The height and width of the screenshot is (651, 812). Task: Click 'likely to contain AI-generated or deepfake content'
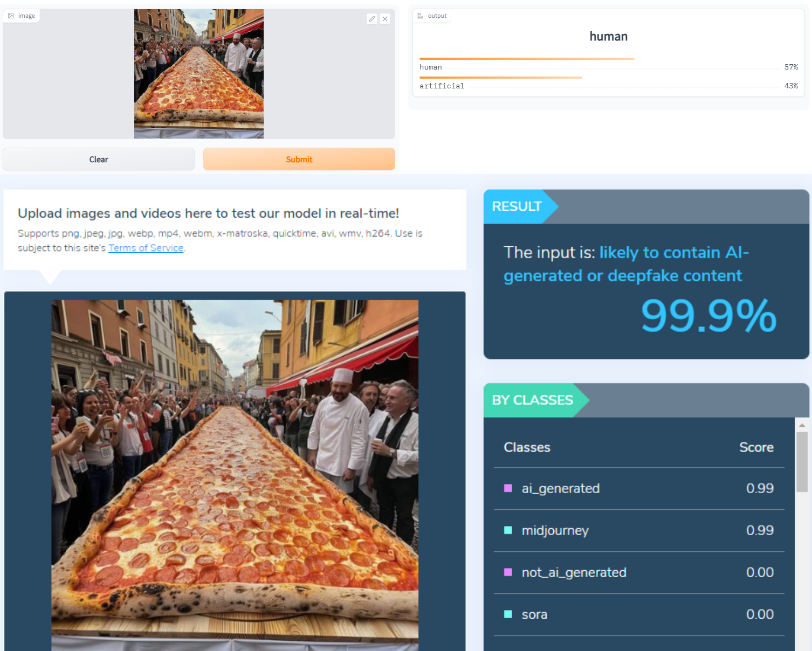pos(627,264)
